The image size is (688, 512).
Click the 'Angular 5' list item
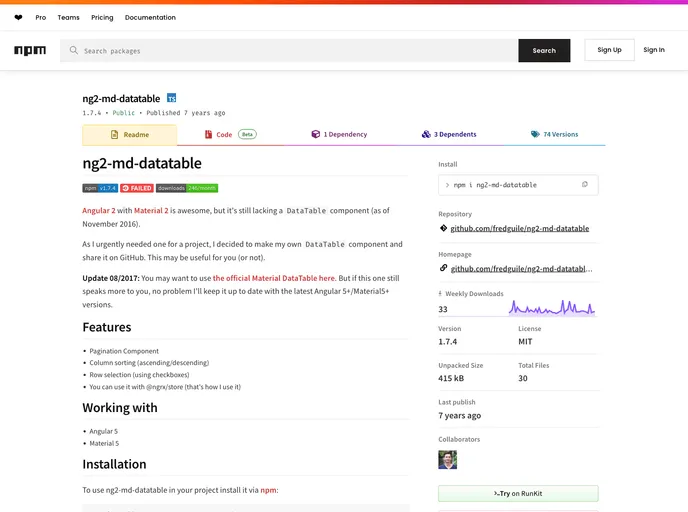tap(104, 431)
